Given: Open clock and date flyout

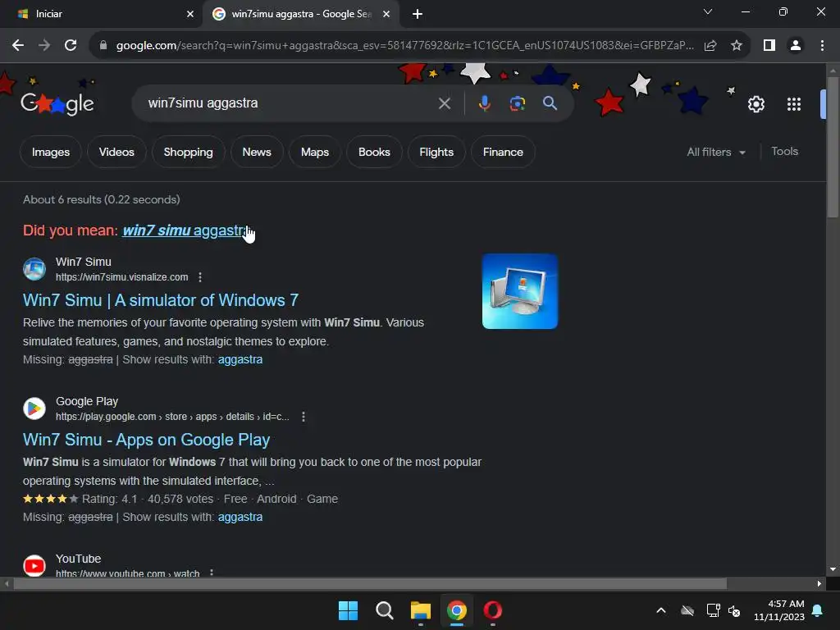Looking at the screenshot, I should point(779,610).
